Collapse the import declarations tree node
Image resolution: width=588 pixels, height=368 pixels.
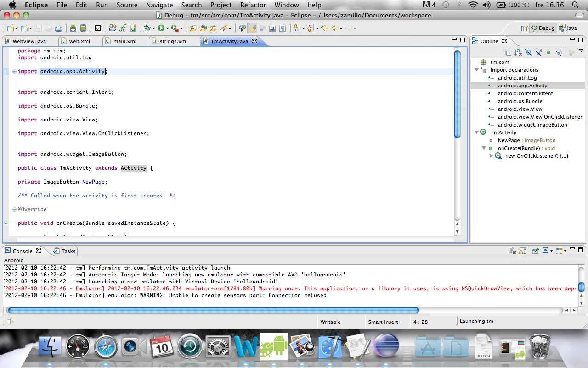tap(476, 70)
